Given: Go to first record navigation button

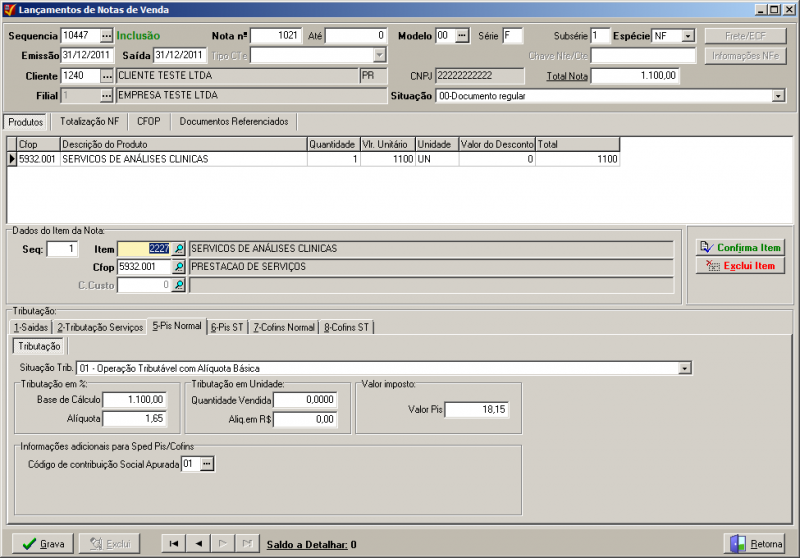Looking at the screenshot, I should tap(173, 544).
